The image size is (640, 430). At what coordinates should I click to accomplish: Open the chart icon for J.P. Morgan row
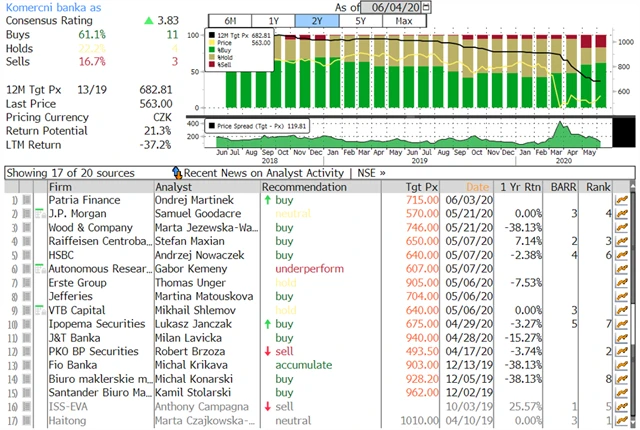pyautogui.click(x=620, y=213)
